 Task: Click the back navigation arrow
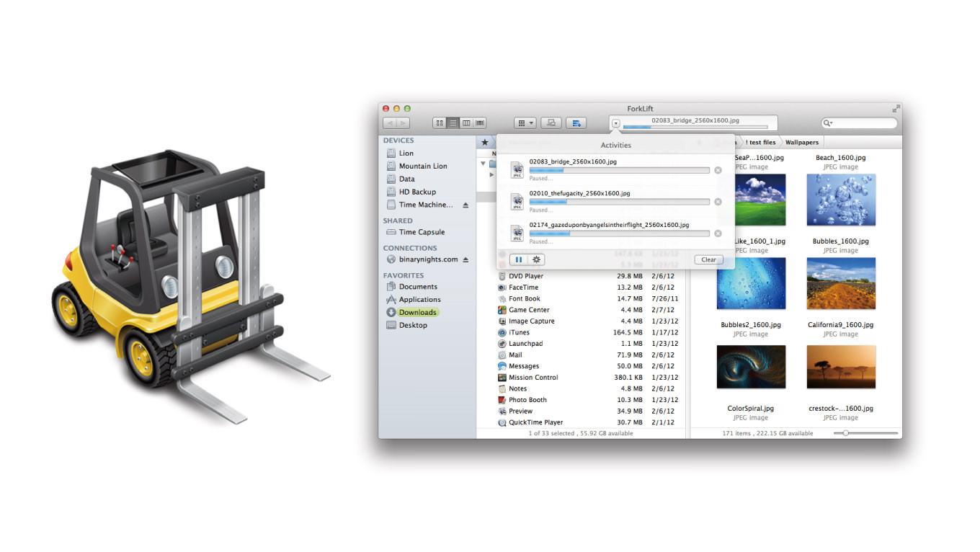pos(389,123)
